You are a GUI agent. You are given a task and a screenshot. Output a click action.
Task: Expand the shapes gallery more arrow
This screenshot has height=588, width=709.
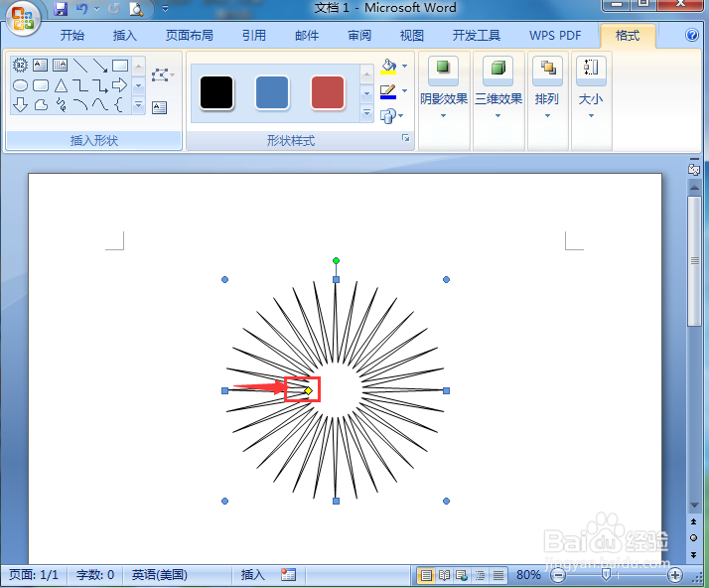(139, 105)
